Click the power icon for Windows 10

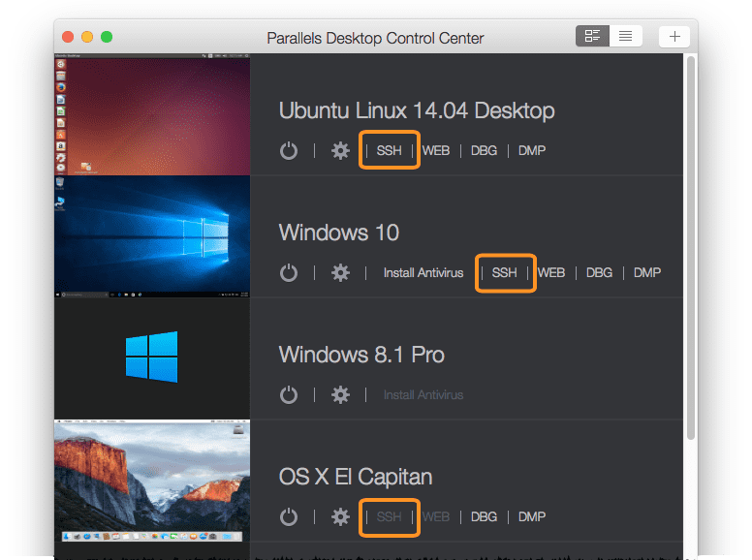click(289, 273)
